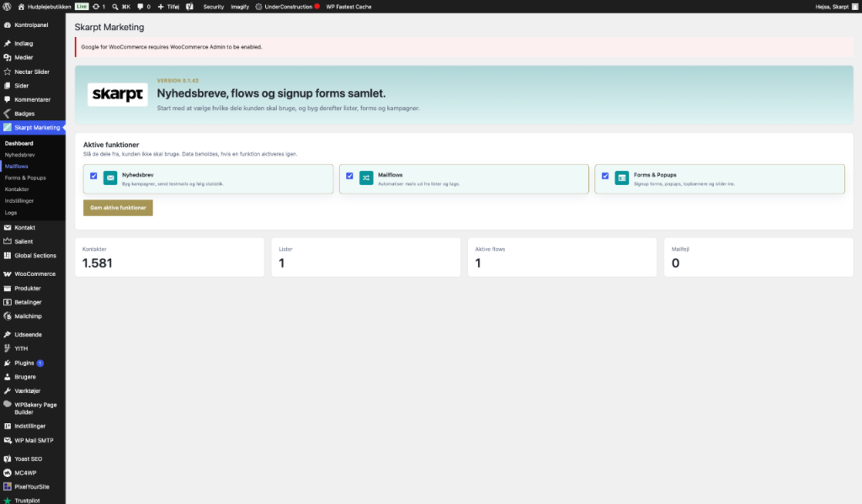862x504 pixels.
Task: Click Gem aktive funktioner button
Action: coord(118,208)
